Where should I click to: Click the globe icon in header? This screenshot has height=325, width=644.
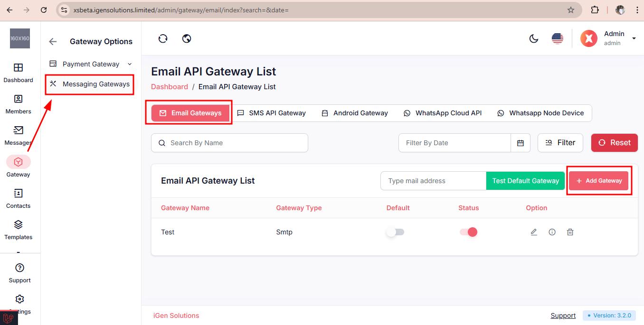[x=187, y=38]
